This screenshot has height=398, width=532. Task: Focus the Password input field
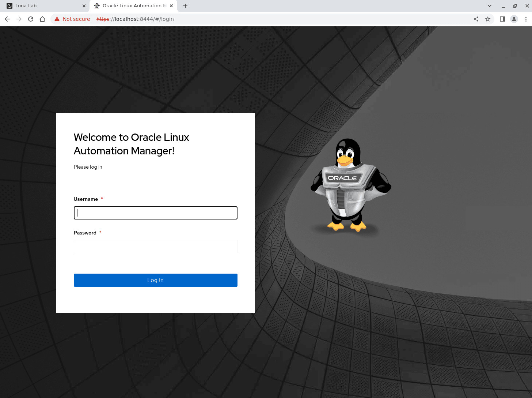[156, 247]
